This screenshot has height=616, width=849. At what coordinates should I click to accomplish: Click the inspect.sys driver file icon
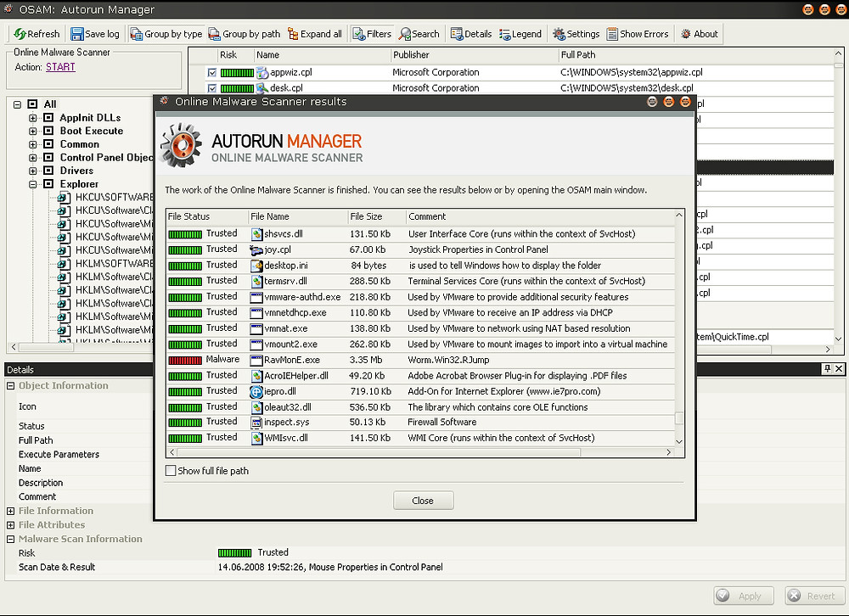click(x=256, y=423)
